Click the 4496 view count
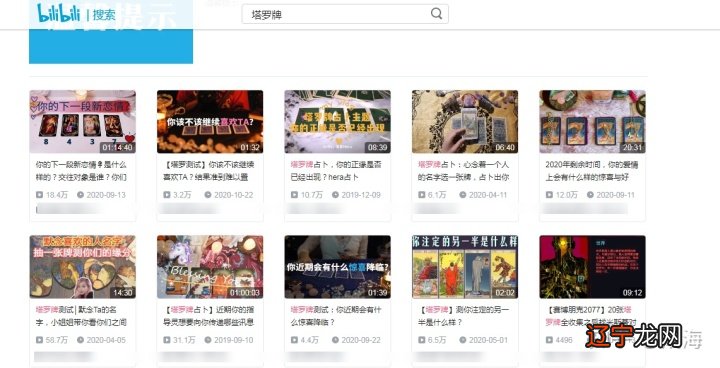Image resolution: width=720 pixels, height=368 pixels. coord(564,340)
